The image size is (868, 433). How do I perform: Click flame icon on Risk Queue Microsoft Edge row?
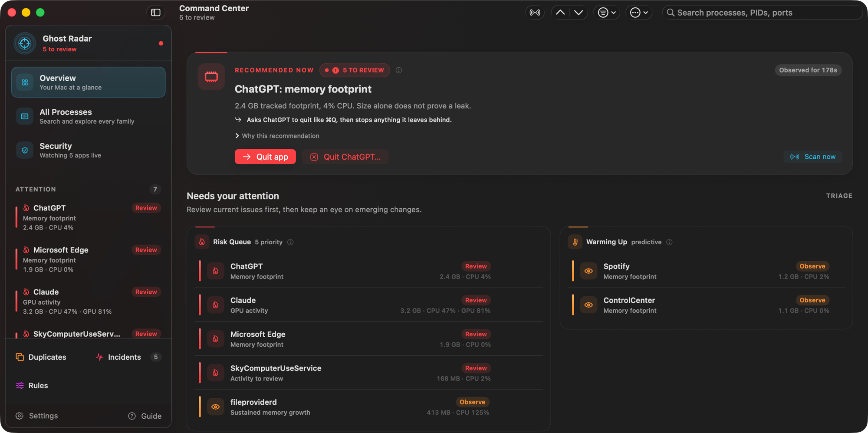[x=215, y=339]
